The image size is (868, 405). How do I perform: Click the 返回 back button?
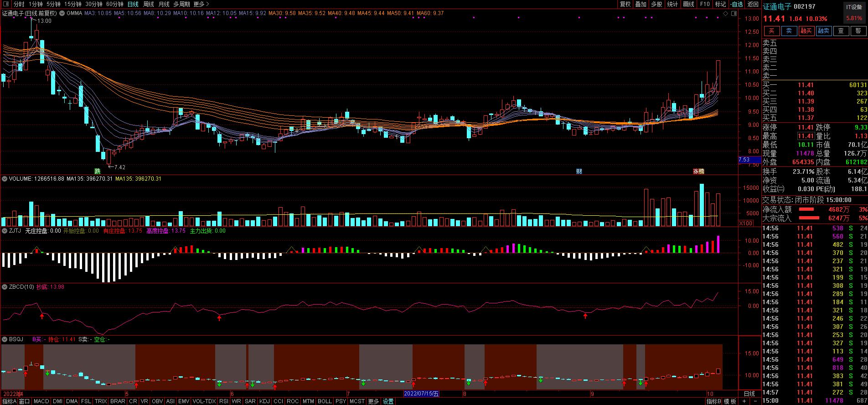coord(753,4)
